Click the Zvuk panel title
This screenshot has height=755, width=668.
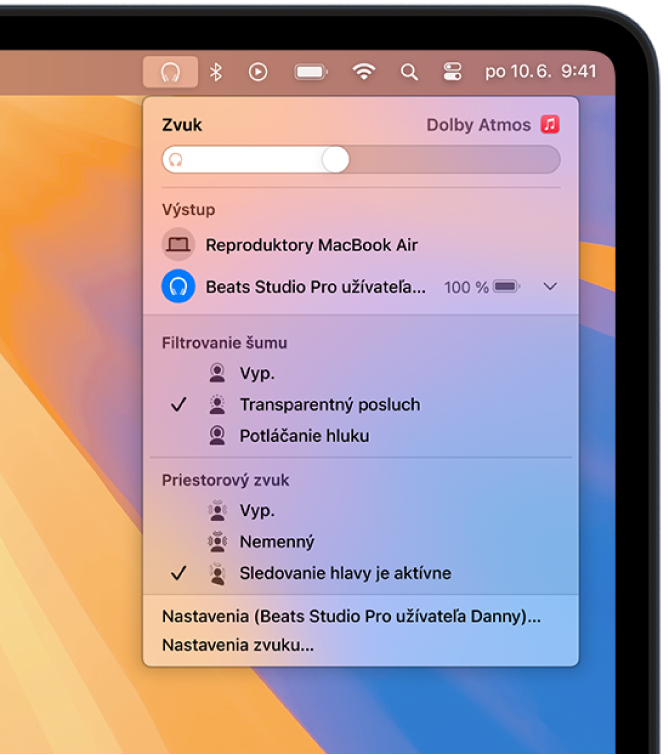click(182, 125)
